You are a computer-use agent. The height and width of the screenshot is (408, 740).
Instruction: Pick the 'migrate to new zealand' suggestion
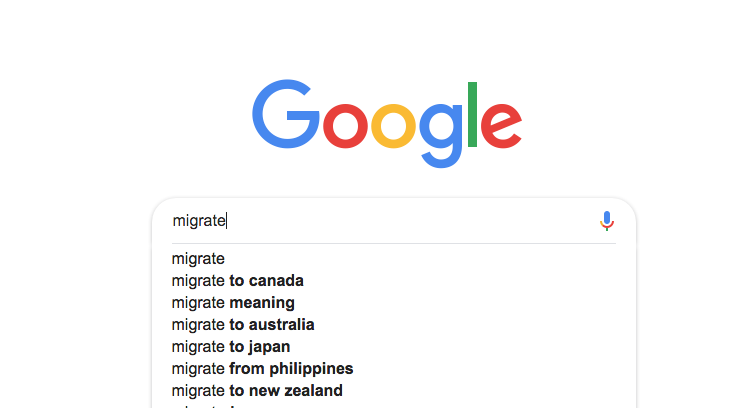[x=257, y=390]
